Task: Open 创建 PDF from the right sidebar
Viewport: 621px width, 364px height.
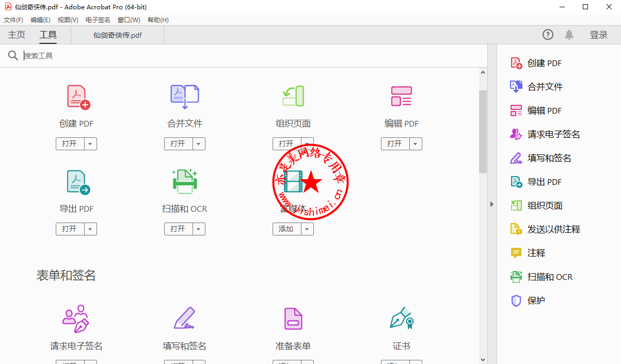Action: click(x=536, y=63)
